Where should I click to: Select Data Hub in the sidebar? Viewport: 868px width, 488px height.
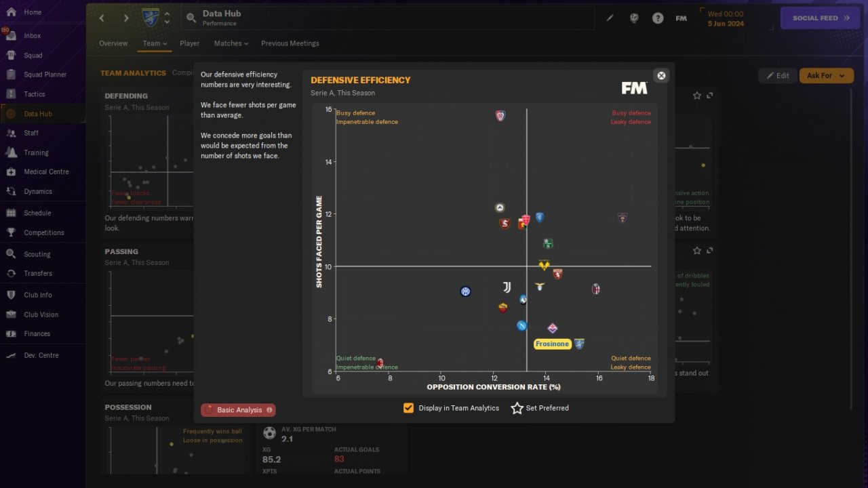click(38, 114)
